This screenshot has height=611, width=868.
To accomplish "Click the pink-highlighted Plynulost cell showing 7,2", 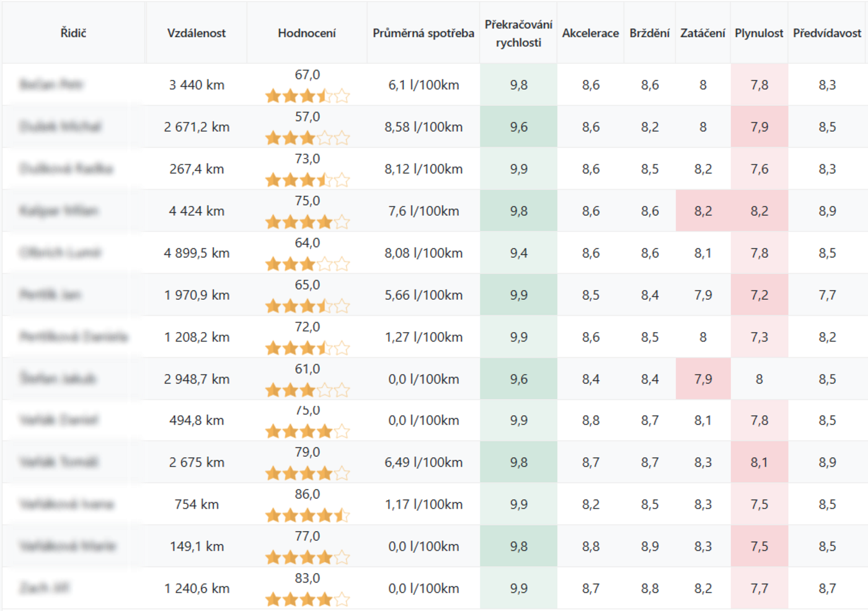I will 759,295.
